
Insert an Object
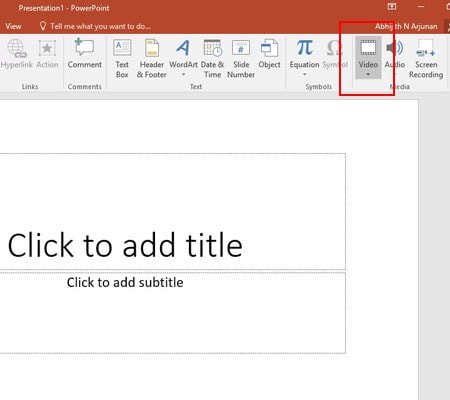(269, 54)
